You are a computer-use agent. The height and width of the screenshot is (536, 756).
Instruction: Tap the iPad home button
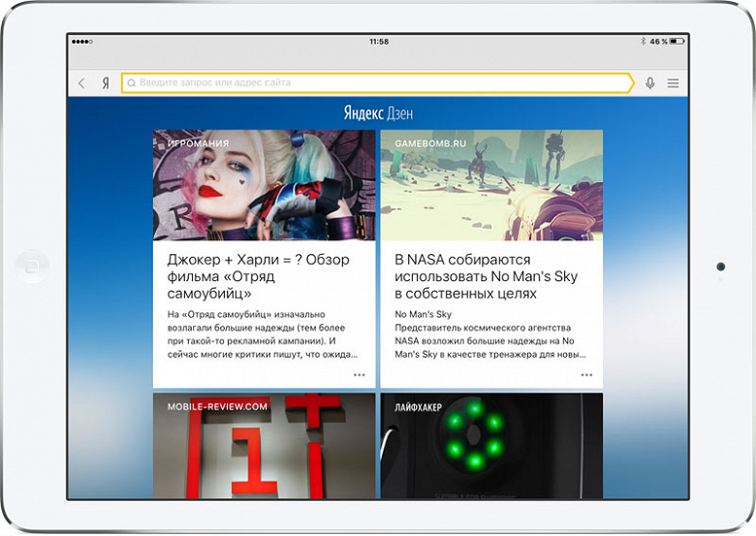pos(32,267)
